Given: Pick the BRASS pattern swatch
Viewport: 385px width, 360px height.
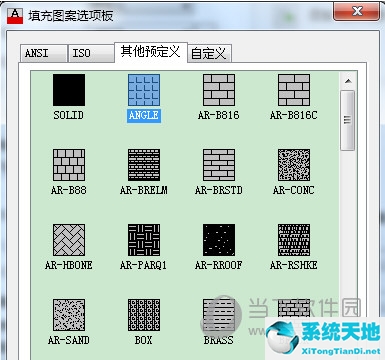Looking at the screenshot, I should coord(219,315).
